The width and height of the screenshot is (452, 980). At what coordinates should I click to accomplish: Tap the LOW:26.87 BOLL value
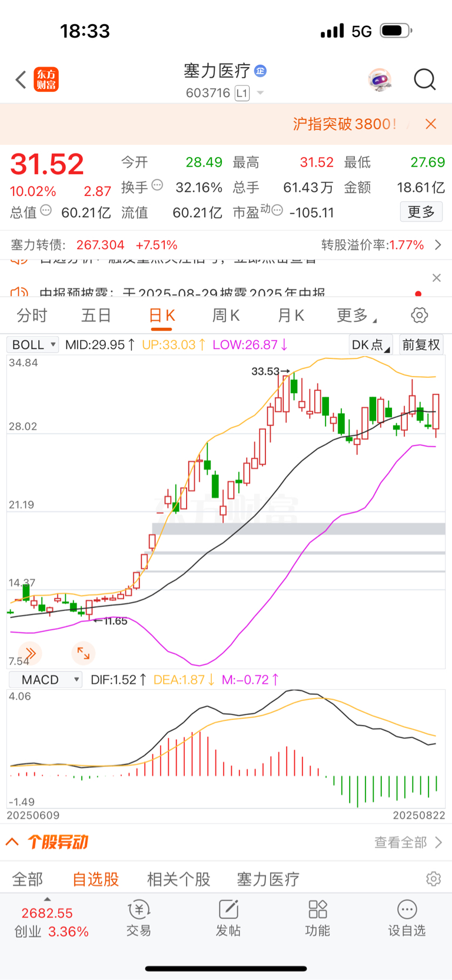point(250,344)
